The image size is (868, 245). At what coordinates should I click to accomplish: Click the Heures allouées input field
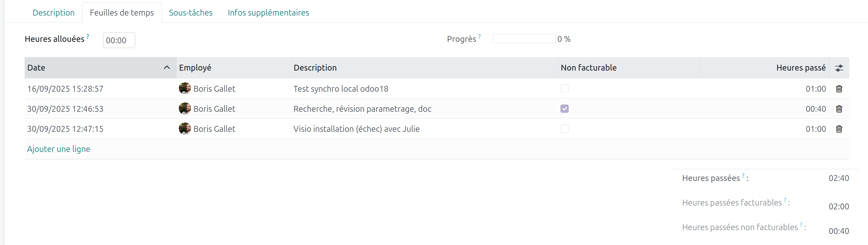tap(119, 40)
